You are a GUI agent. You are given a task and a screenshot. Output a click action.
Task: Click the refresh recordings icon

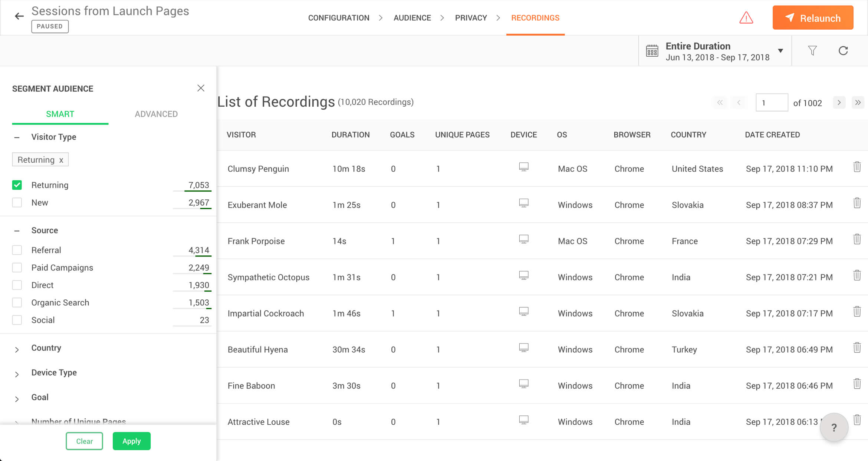click(843, 50)
